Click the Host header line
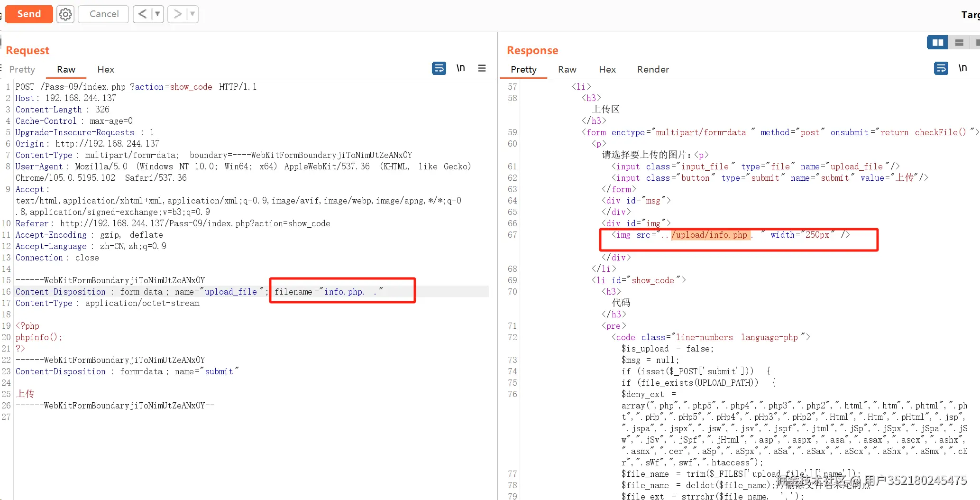 (66, 98)
